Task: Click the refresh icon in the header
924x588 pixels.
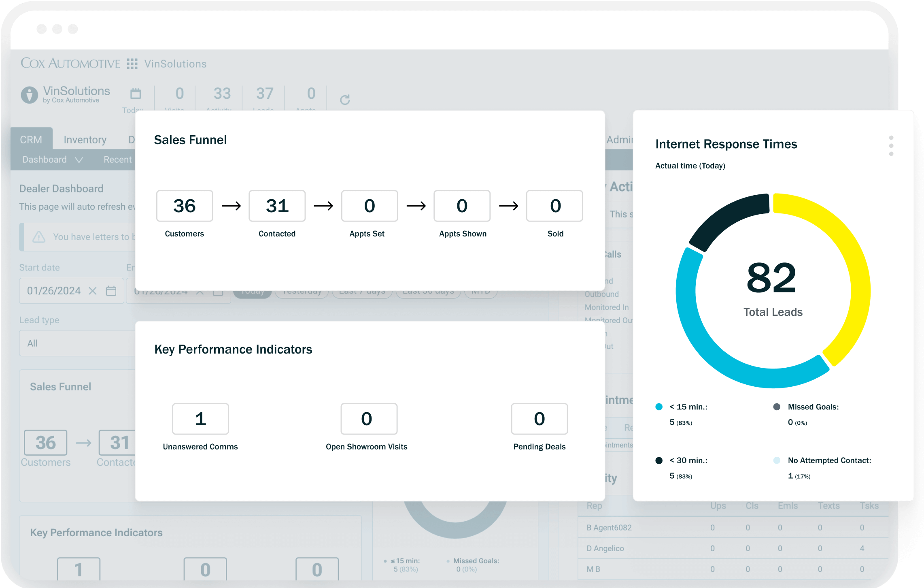Action: point(345,100)
